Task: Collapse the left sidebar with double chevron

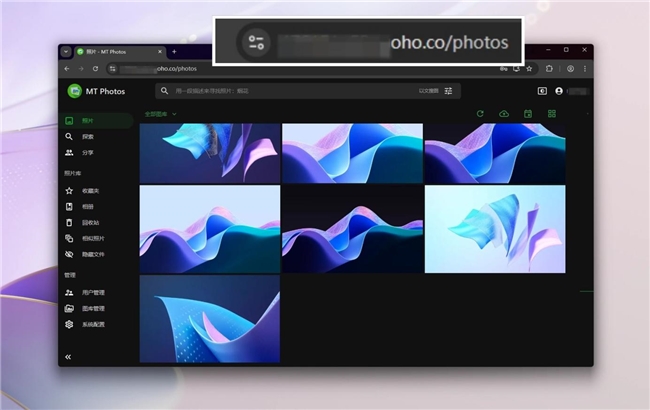Action: pos(69,356)
